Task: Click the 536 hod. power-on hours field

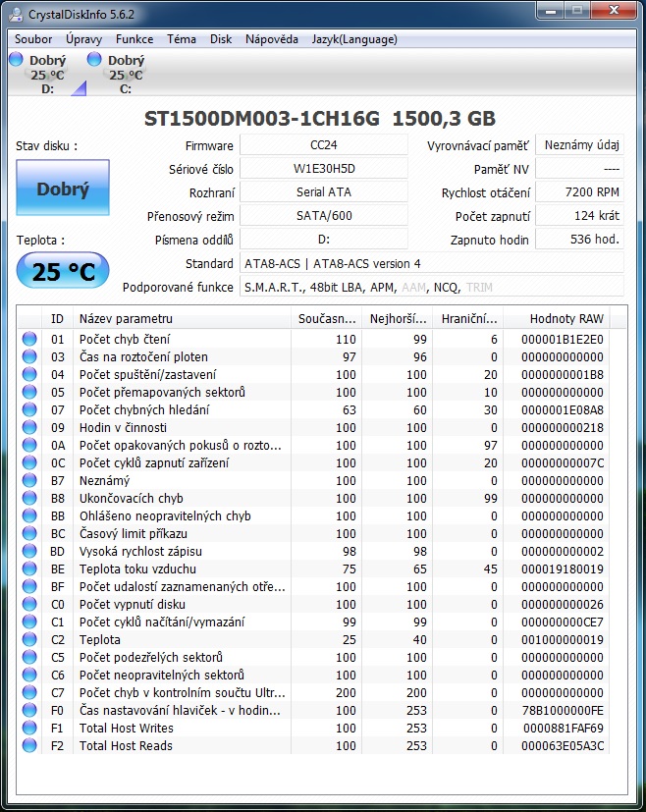Action: [579, 240]
